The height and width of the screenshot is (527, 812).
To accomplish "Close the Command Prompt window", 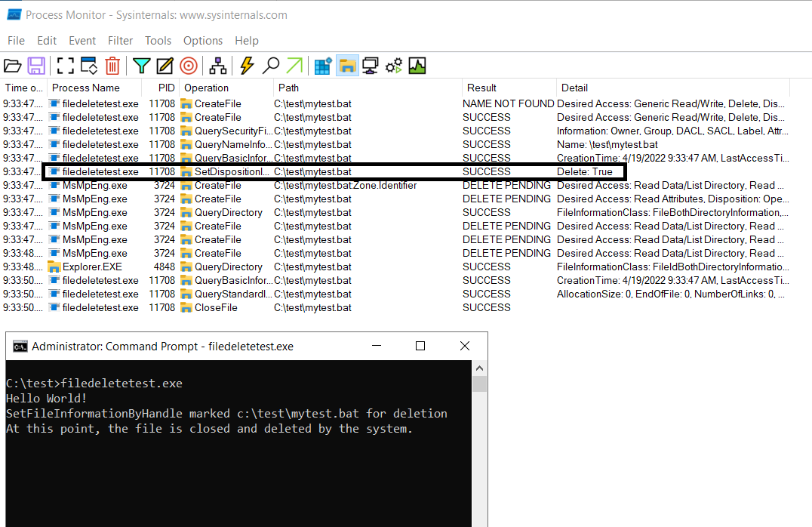I will point(465,346).
